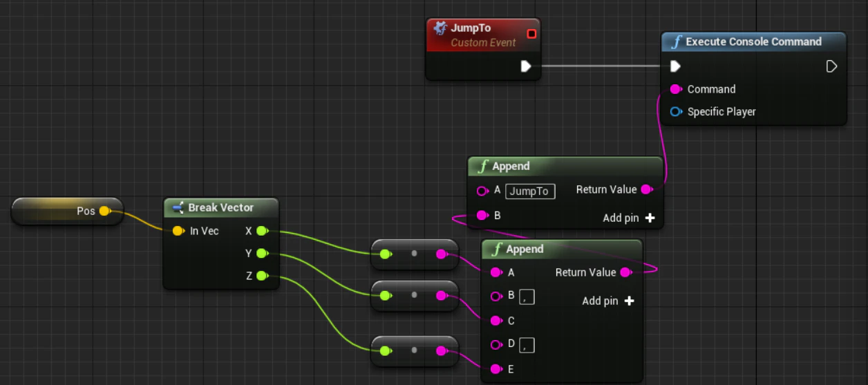868x385 pixels.
Task: Click string output pin of X conversion node
Action: pyautogui.click(x=442, y=254)
